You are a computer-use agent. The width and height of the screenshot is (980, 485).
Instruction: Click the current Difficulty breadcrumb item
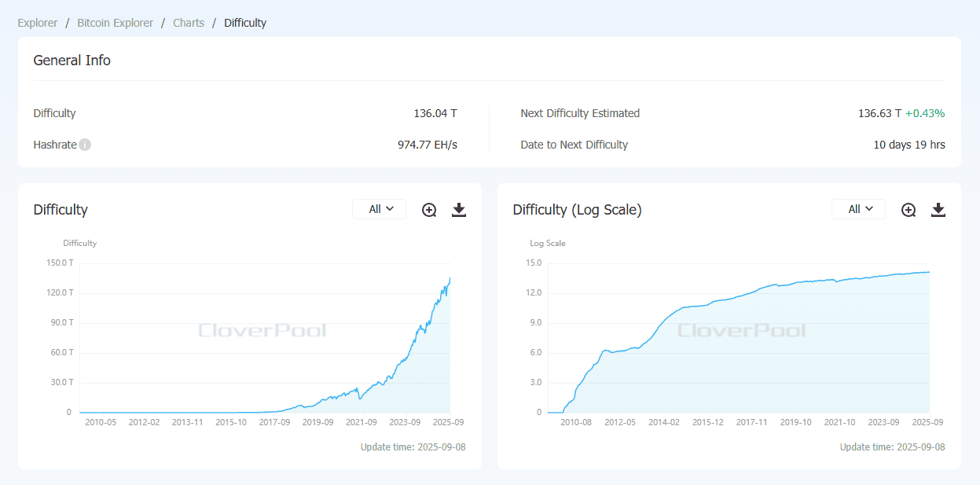click(x=245, y=23)
